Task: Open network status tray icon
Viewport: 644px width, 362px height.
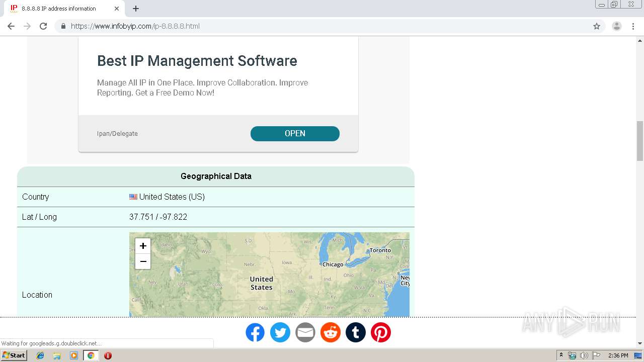Action: [572, 355]
